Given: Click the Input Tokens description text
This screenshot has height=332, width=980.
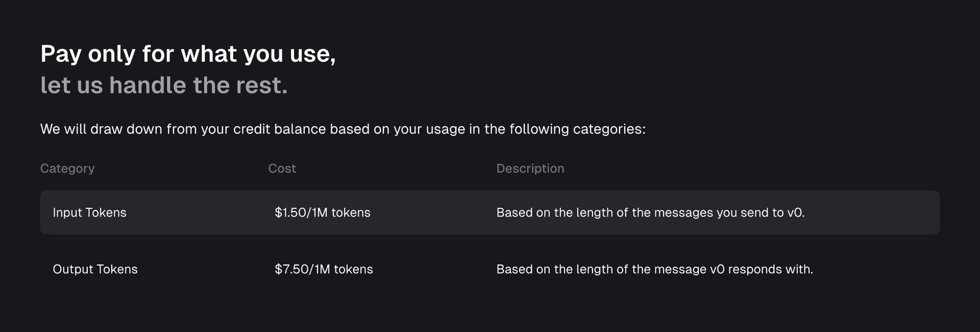Looking at the screenshot, I should click(x=650, y=212).
